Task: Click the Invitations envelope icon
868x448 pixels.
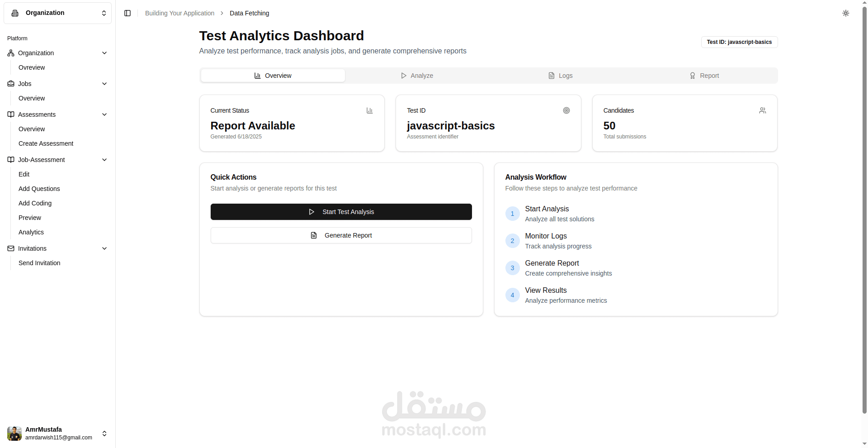Action: pyautogui.click(x=11, y=248)
